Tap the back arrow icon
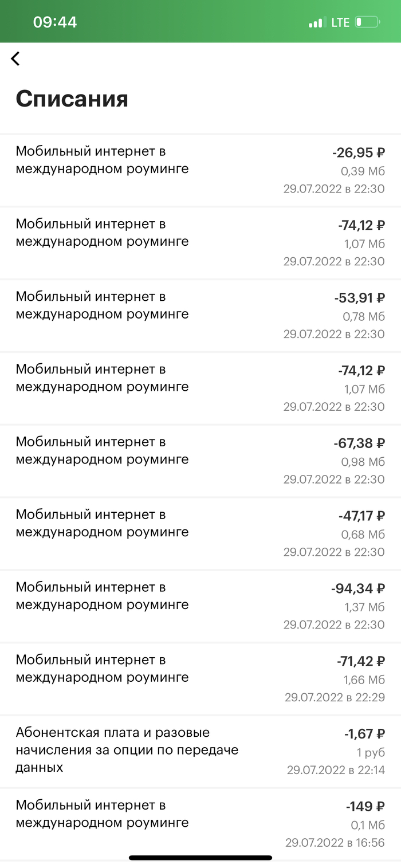 point(15,58)
